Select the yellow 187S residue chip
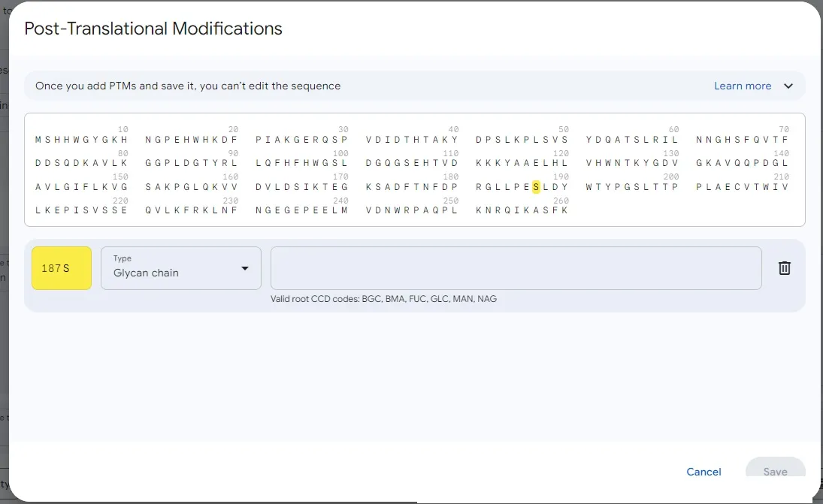This screenshot has width=823, height=504. [62, 268]
